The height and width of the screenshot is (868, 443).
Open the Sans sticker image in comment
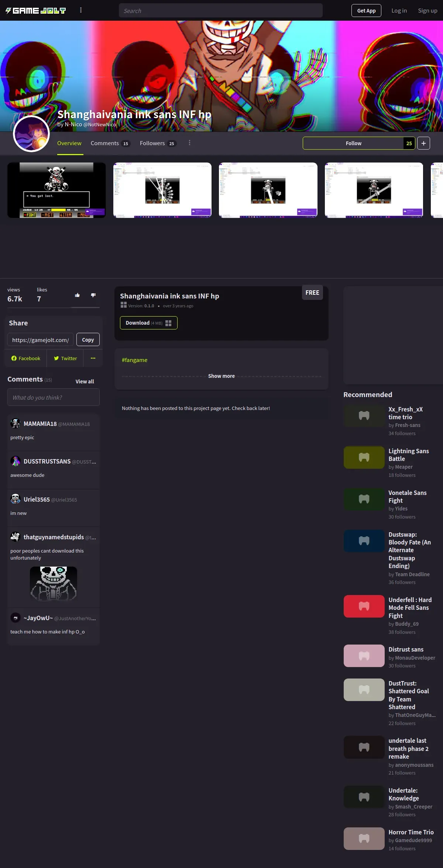[54, 584]
